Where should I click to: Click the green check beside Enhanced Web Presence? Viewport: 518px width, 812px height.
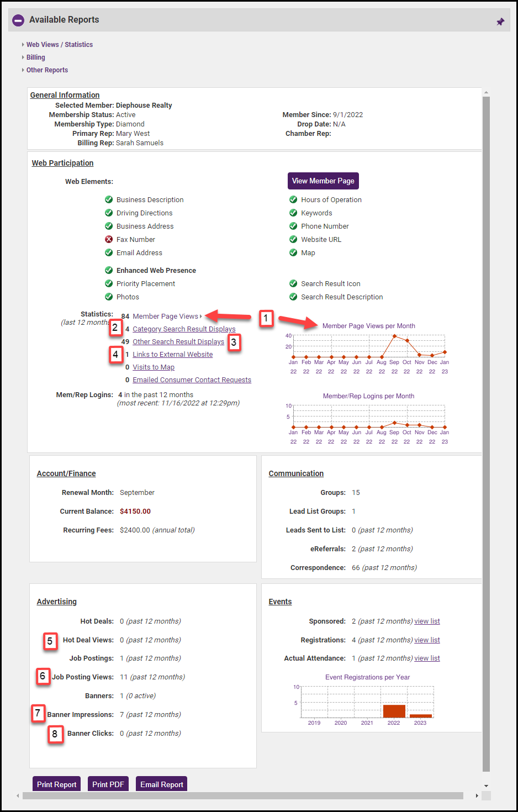coord(109,270)
